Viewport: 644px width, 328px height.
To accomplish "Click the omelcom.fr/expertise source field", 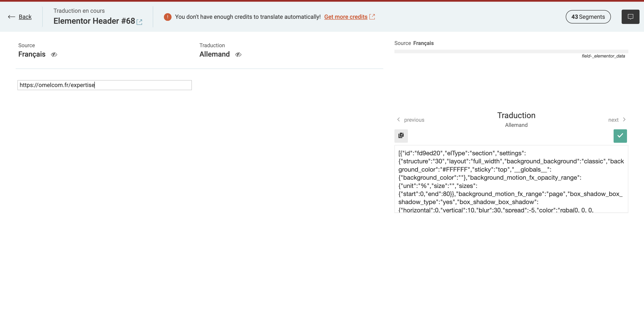I will (104, 85).
